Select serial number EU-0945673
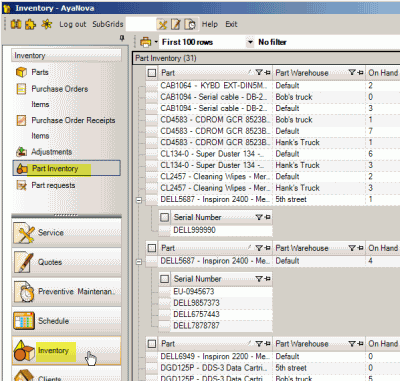The width and height of the screenshot is (400, 381). (x=194, y=292)
